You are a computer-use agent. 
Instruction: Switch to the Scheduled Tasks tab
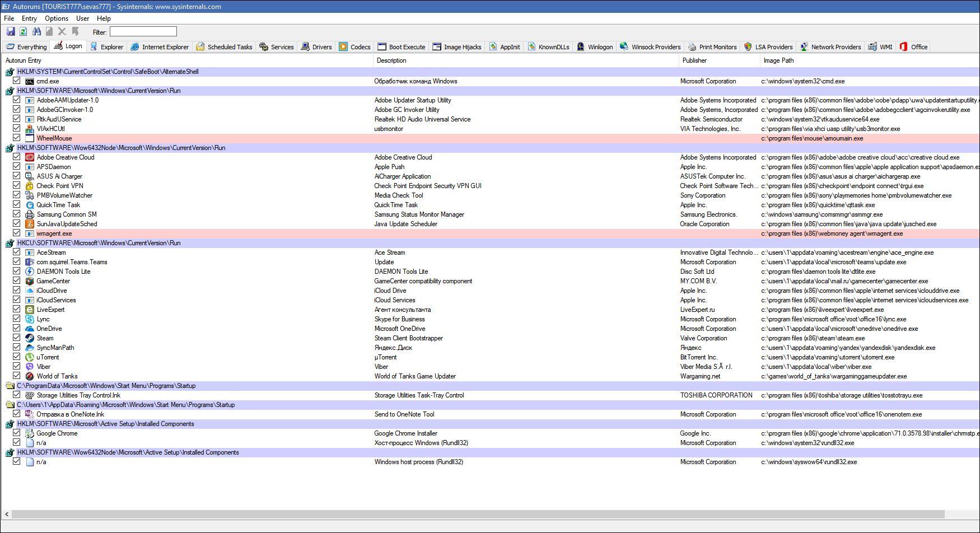[x=224, y=47]
